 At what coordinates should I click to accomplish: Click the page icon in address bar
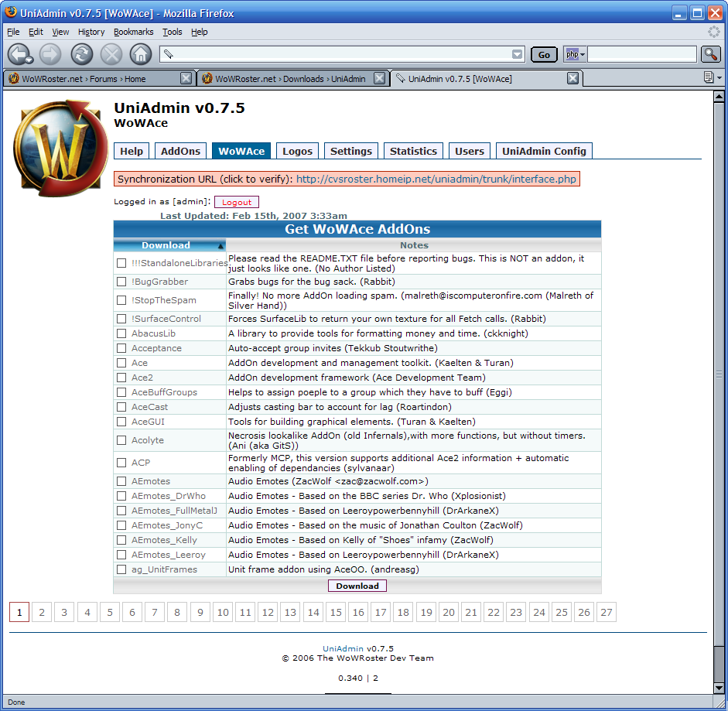168,54
